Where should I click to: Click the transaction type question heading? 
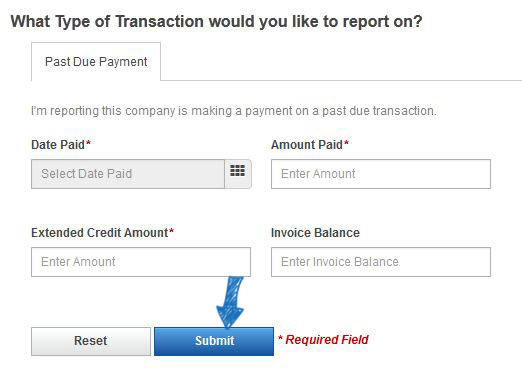(216, 21)
